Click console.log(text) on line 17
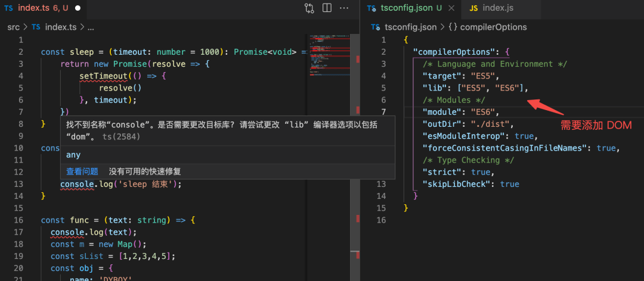Image resolution: width=644 pixels, height=281 pixels. coord(94,233)
